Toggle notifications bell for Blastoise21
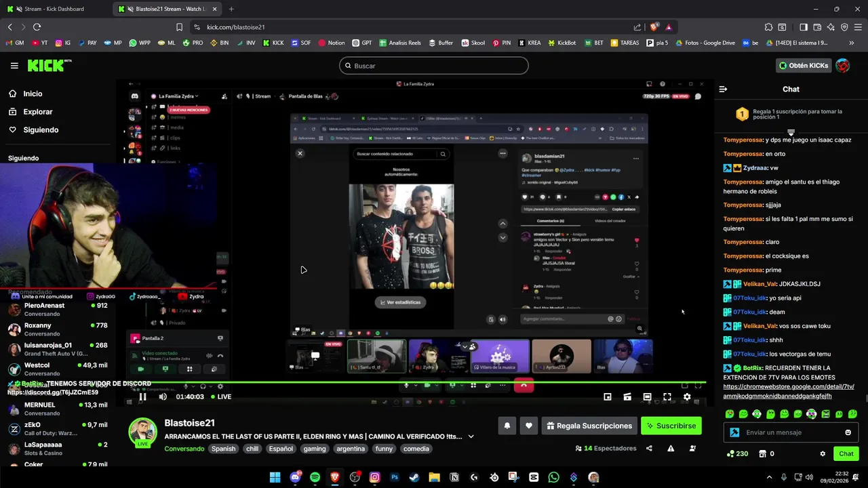 click(507, 426)
